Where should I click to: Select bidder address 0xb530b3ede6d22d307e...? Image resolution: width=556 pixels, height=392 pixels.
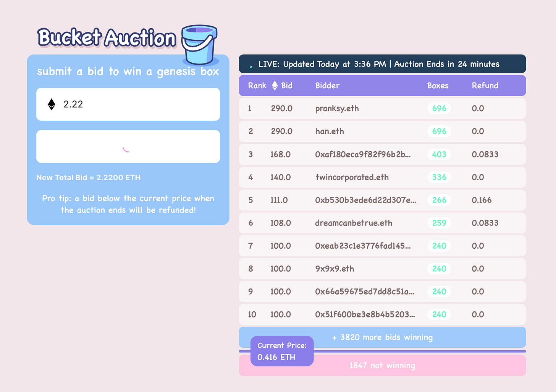[365, 200]
